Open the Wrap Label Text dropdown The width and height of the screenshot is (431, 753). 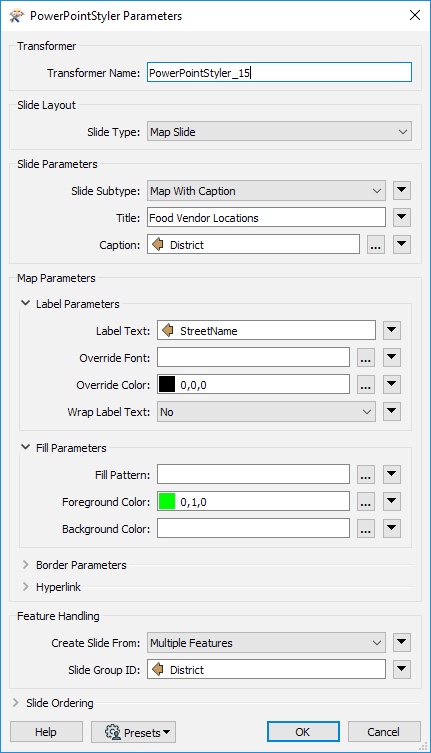click(x=266, y=412)
